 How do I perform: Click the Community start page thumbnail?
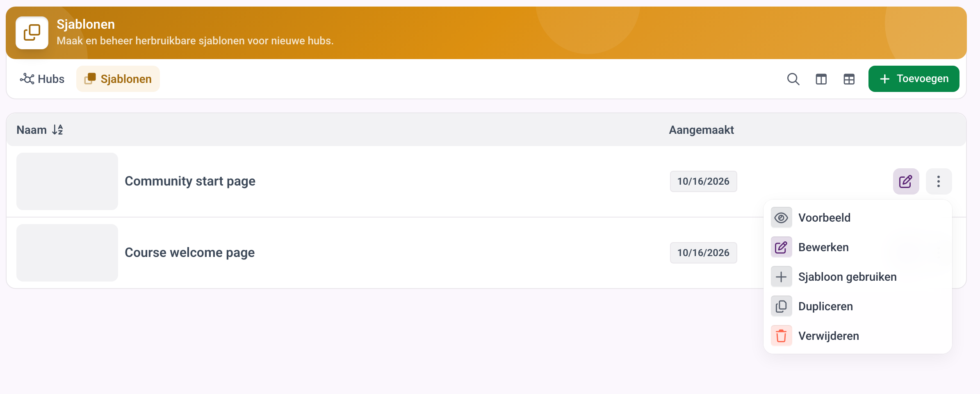point(67,181)
